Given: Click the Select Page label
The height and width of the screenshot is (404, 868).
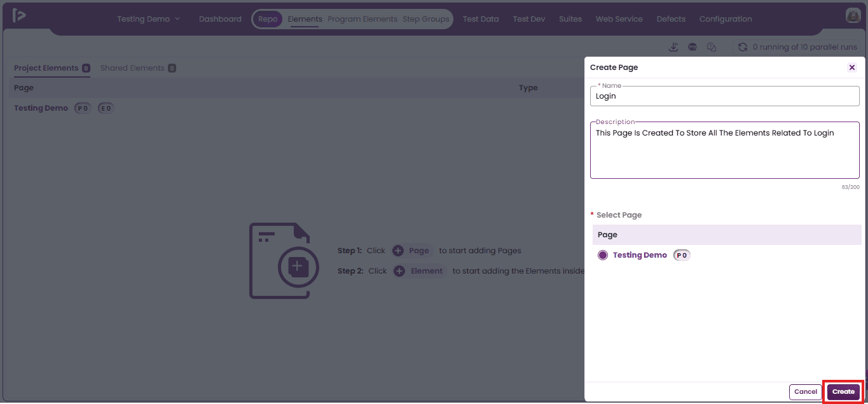Looking at the screenshot, I should click(619, 215).
